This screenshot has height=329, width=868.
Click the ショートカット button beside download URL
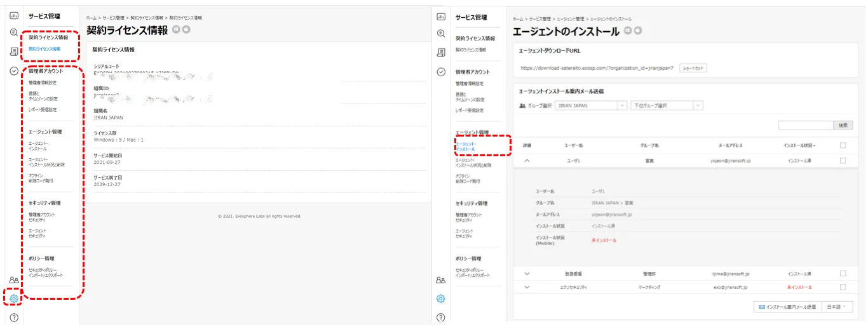tap(693, 68)
